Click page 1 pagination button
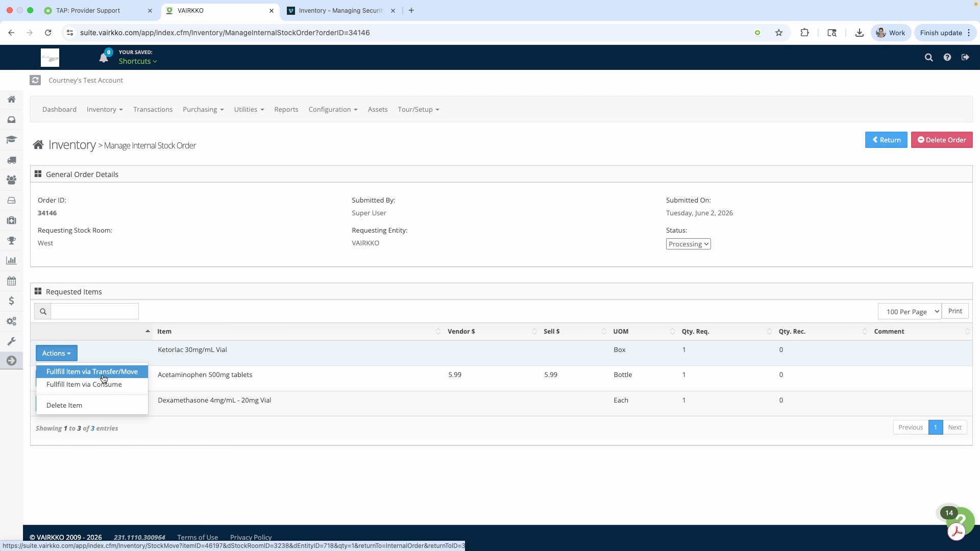Screen dimensions: 980x551 (x=936, y=428)
